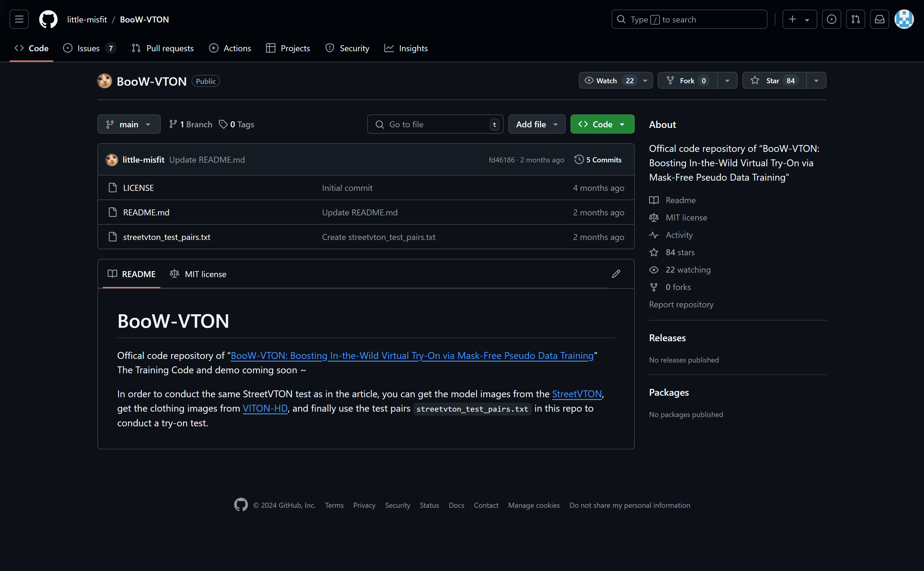Star the BooW-VTON repository
Viewport: 924px width, 571px height.
pos(774,81)
